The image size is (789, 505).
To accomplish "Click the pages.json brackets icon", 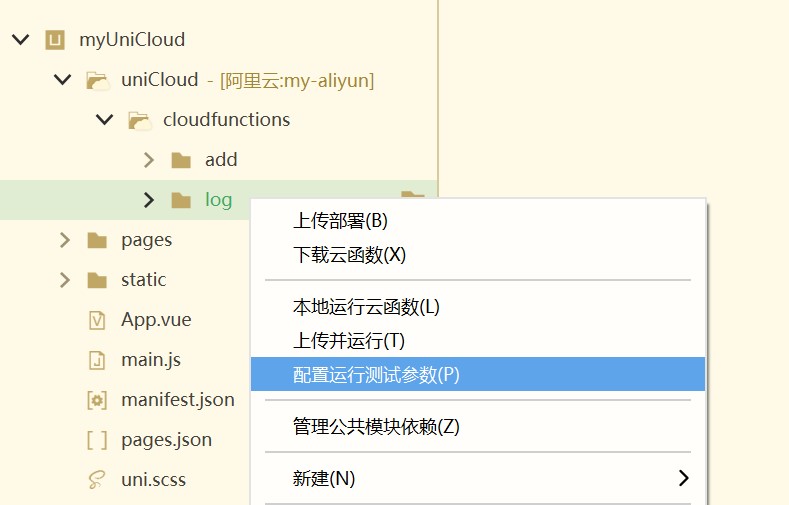I will pos(97,440).
